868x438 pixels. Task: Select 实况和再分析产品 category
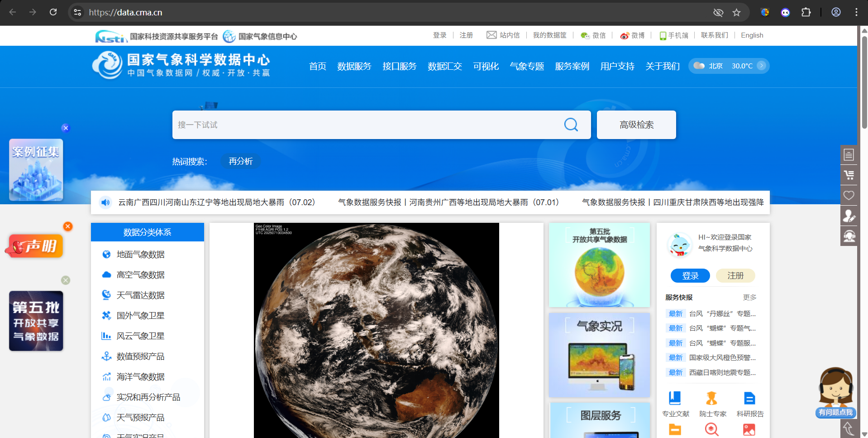[148, 397]
